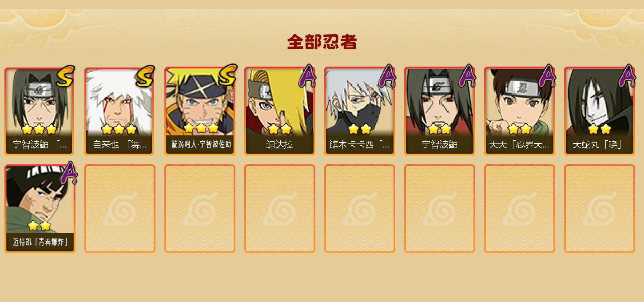Click the S rank badge on 自来也 card
The width and height of the screenshot is (644, 302).
145,76
